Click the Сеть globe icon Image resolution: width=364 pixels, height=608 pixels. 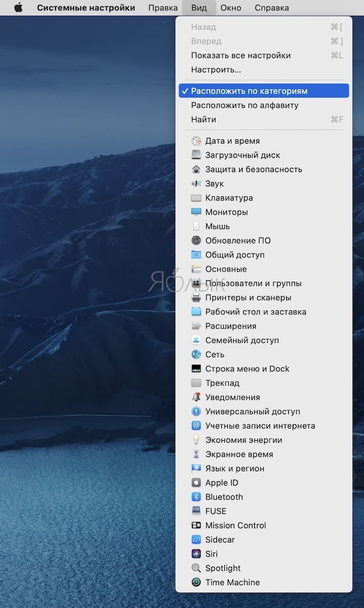click(196, 354)
